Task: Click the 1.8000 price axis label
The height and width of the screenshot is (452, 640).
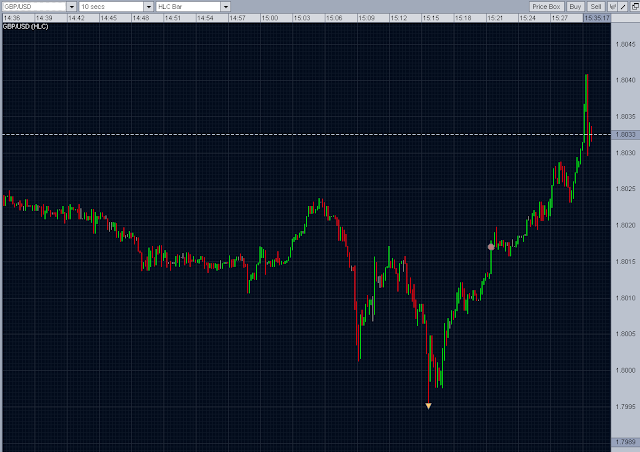Action: [x=625, y=370]
